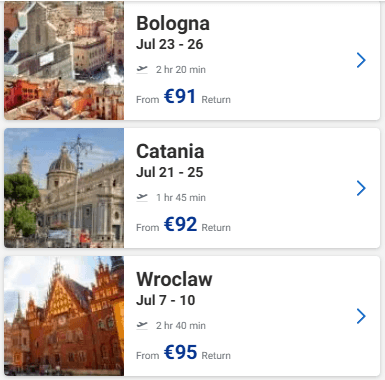Screen dimensions: 385x380
Task: Click the plane icon beside 1 hr 45 min
Action: point(142,197)
